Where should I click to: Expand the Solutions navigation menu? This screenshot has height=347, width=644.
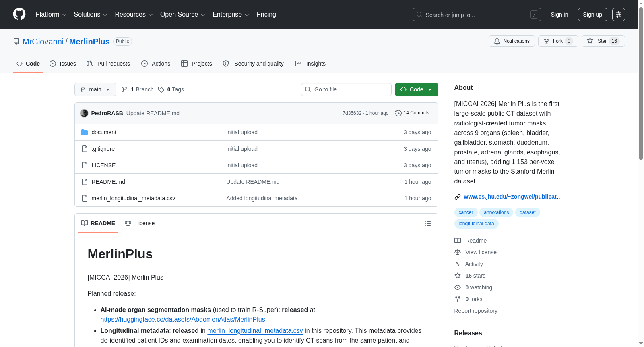91,15
